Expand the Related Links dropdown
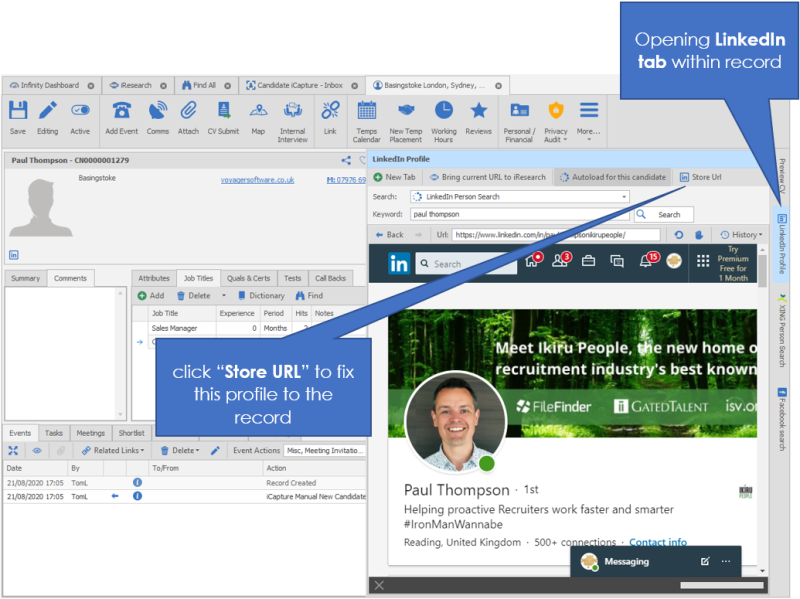The height and width of the screenshot is (599, 800). click(x=113, y=451)
